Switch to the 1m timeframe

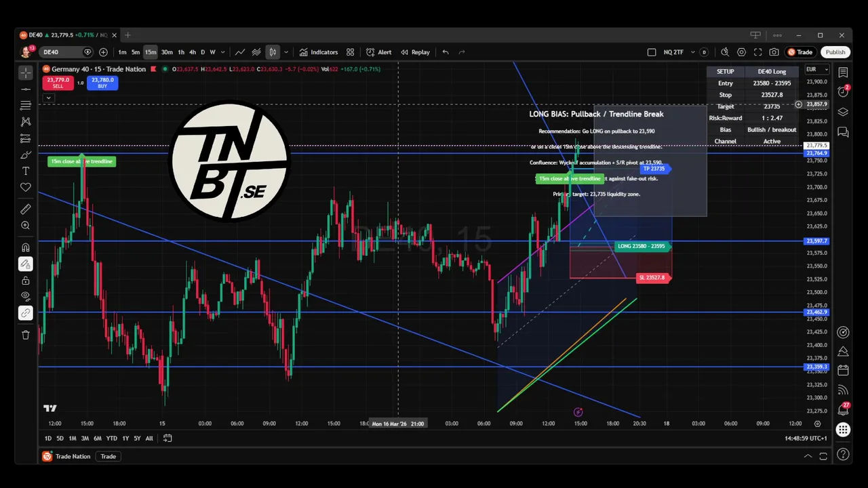(x=122, y=52)
